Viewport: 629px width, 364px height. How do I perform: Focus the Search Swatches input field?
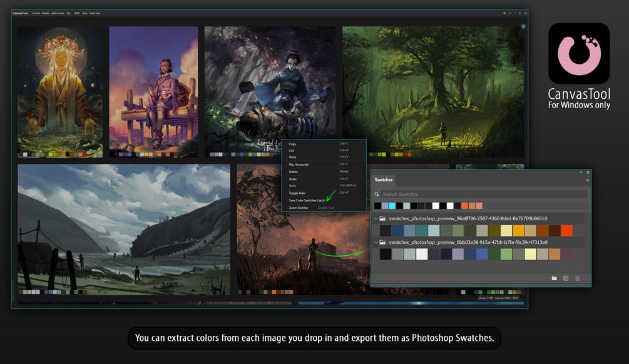484,194
